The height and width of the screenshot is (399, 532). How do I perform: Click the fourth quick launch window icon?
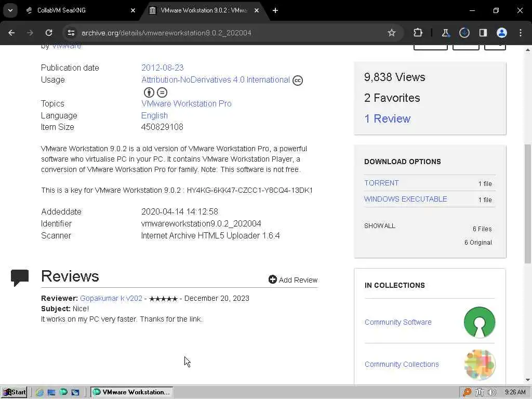(75, 392)
